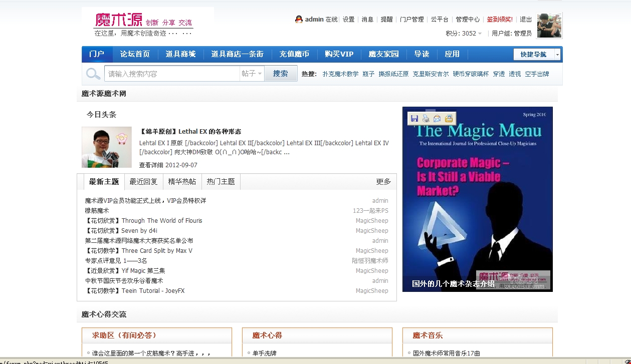The width and height of the screenshot is (631, 364).
Task: Email image via the envelope icon
Action: pyautogui.click(x=437, y=118)
